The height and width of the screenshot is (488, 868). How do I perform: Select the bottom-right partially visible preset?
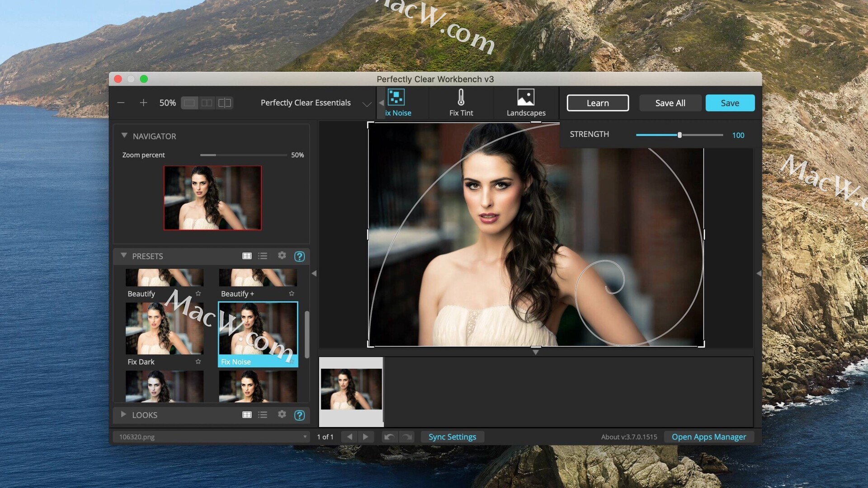pos(258,386)
